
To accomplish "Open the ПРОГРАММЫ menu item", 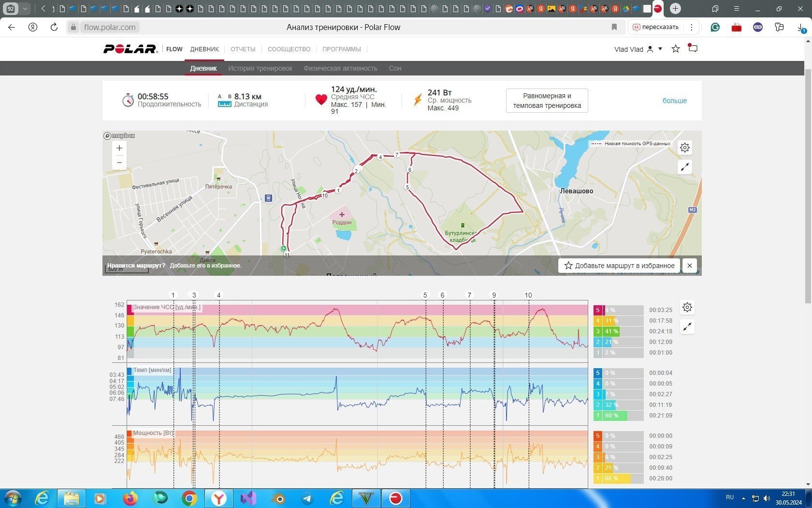I will point(342,49).
